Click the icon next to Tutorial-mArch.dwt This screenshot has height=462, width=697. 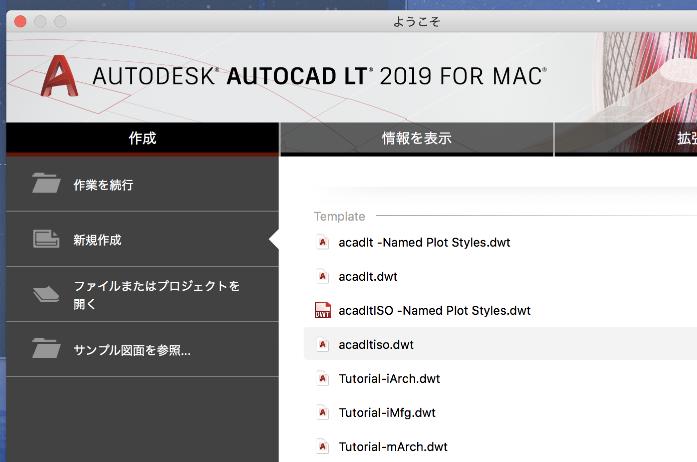click(x=323, y=446)
